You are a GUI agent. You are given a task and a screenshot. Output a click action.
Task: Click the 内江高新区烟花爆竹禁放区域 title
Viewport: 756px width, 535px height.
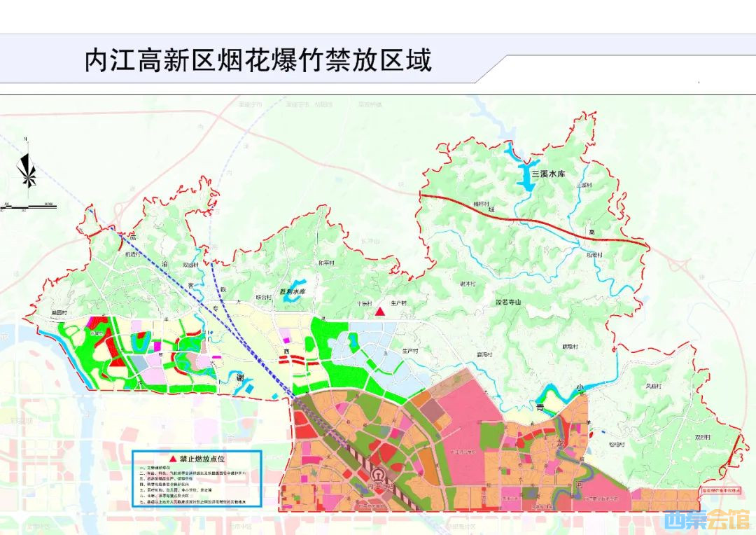point(258,60)
